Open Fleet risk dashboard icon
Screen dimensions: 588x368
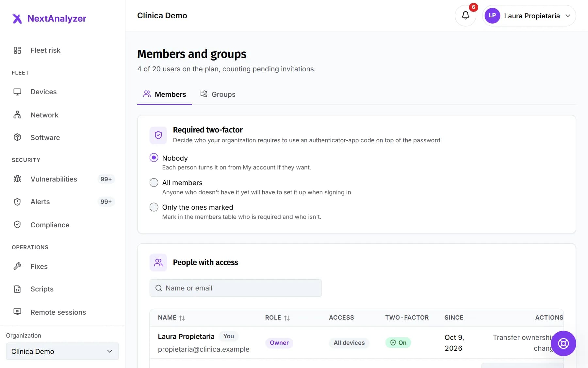(x=17, y=50)
